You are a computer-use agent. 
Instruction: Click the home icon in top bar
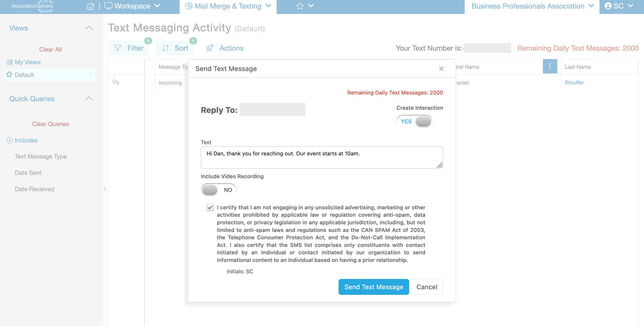[x=90, y=6]
